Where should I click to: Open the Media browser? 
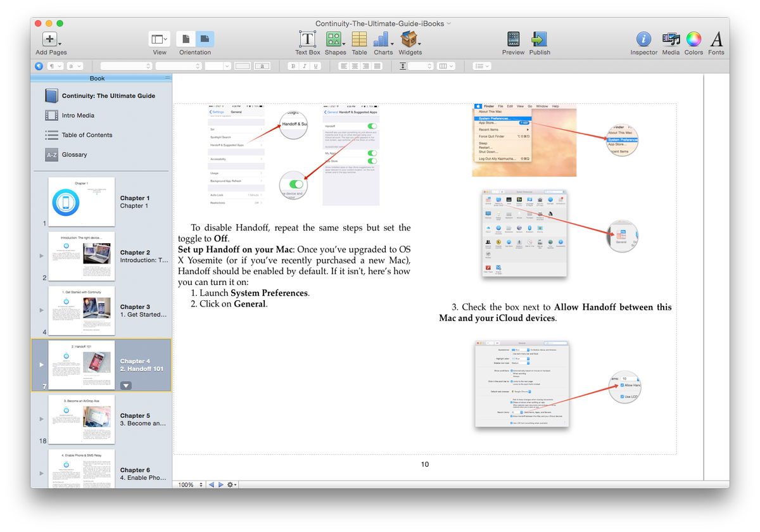pos(671,39)
